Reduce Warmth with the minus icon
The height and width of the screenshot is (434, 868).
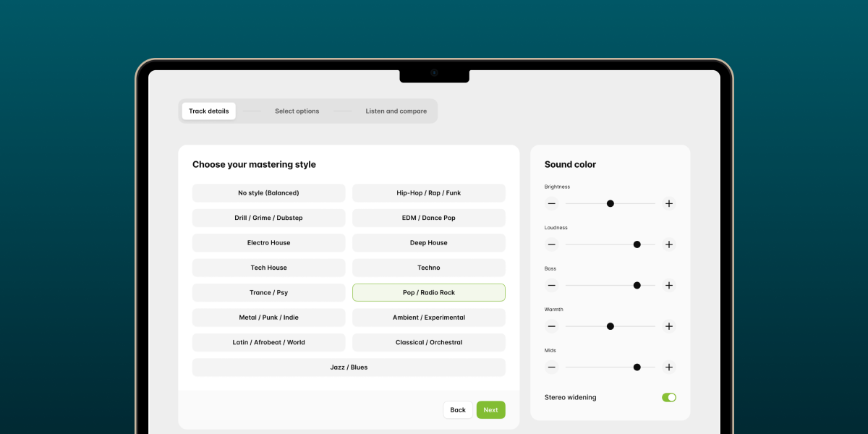pos(552,326)
